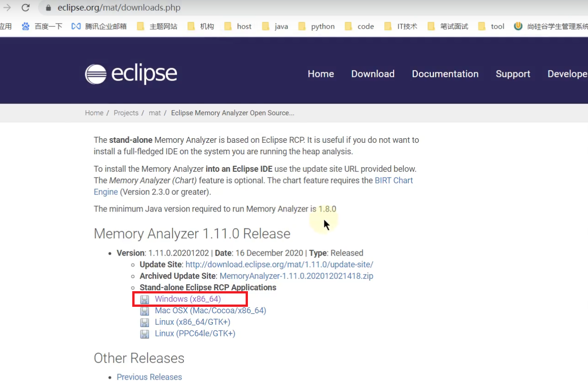Open the 机构 bookmark folder
The height and width of the screenshot is (381, 588).
point(200,26)
